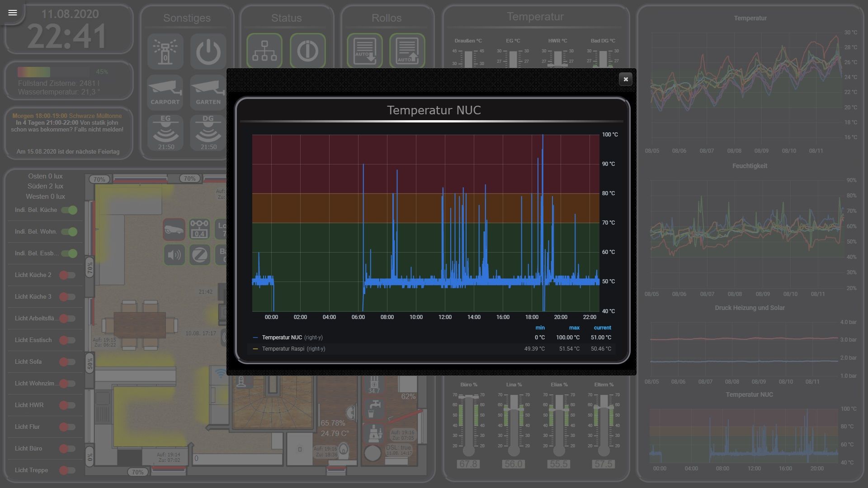Click the water faucet icon on floor plan
The height and width of the screenshot is (488, 868).
374,409
